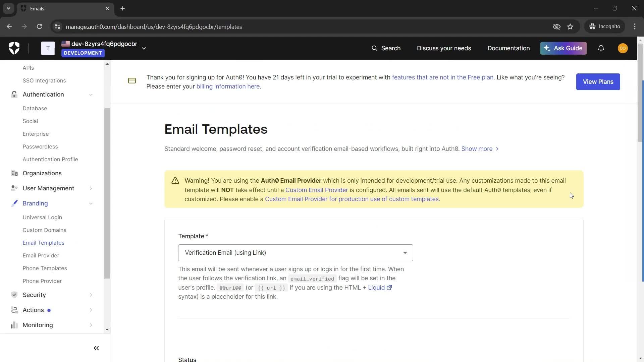Click the browser address bar URL
644x362 pixels.
tap(154, 26)
